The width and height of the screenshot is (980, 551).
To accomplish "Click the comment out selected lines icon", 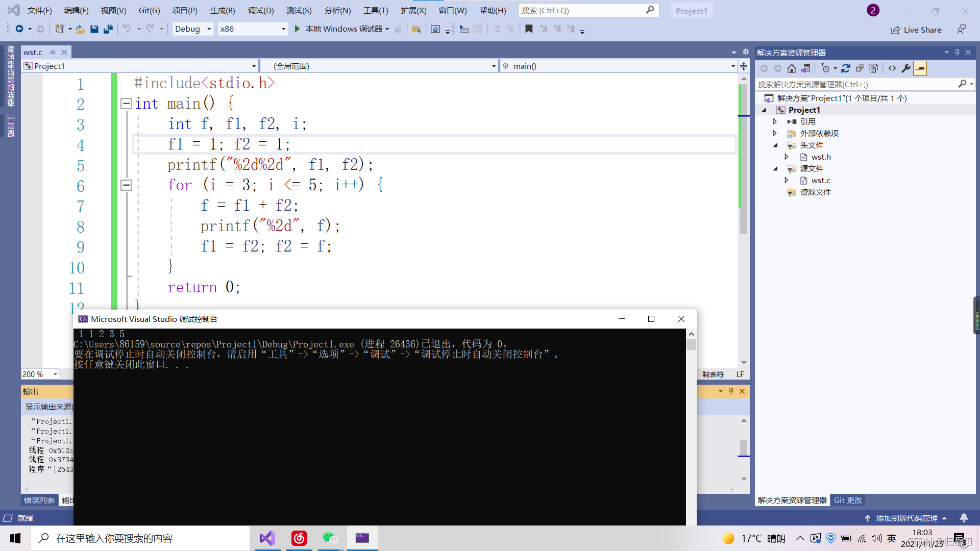I will point(497,29).
